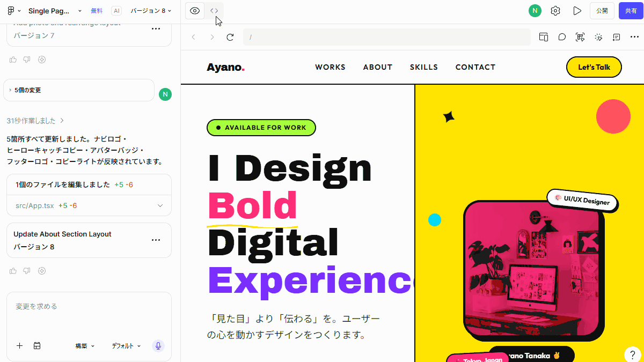Thumbs down the バージョン 7 response
This screenshot has height=362, width=644.
click(27, 60)
